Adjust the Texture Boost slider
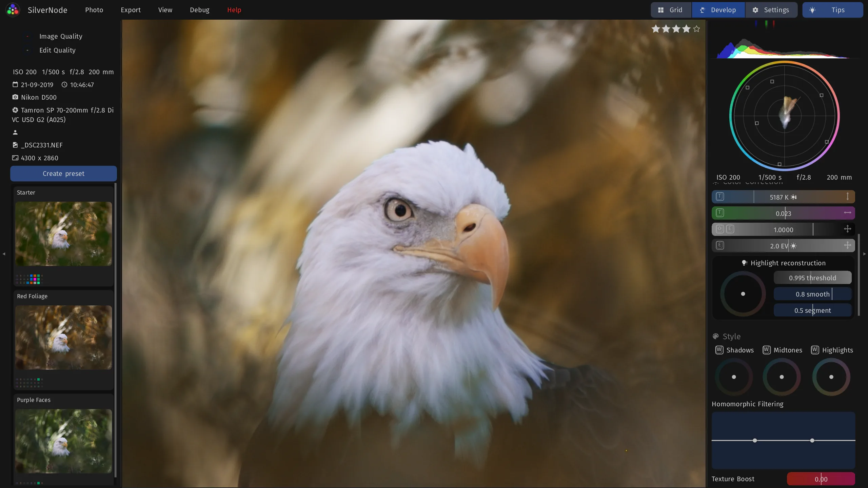 point(821,479)
